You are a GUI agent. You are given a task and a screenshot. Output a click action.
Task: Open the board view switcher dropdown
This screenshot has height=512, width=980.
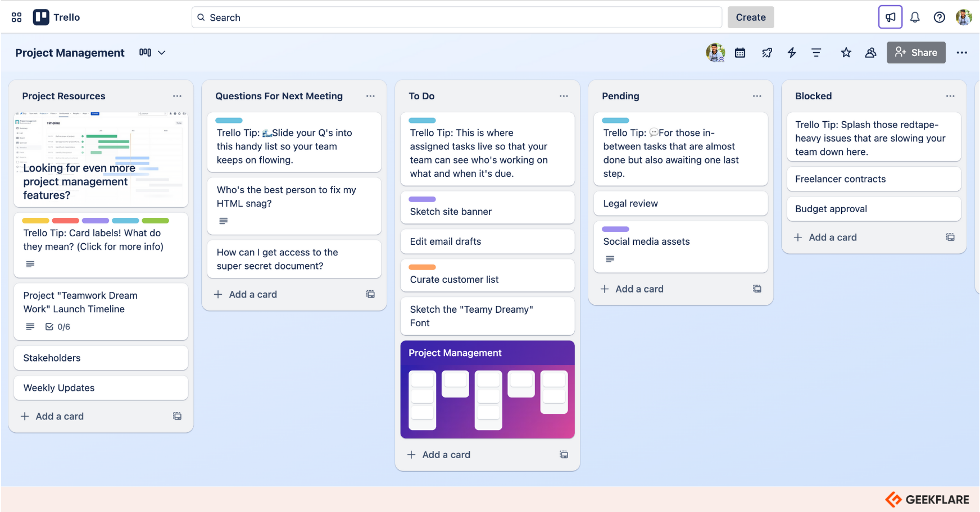click(x=152, y=52)
